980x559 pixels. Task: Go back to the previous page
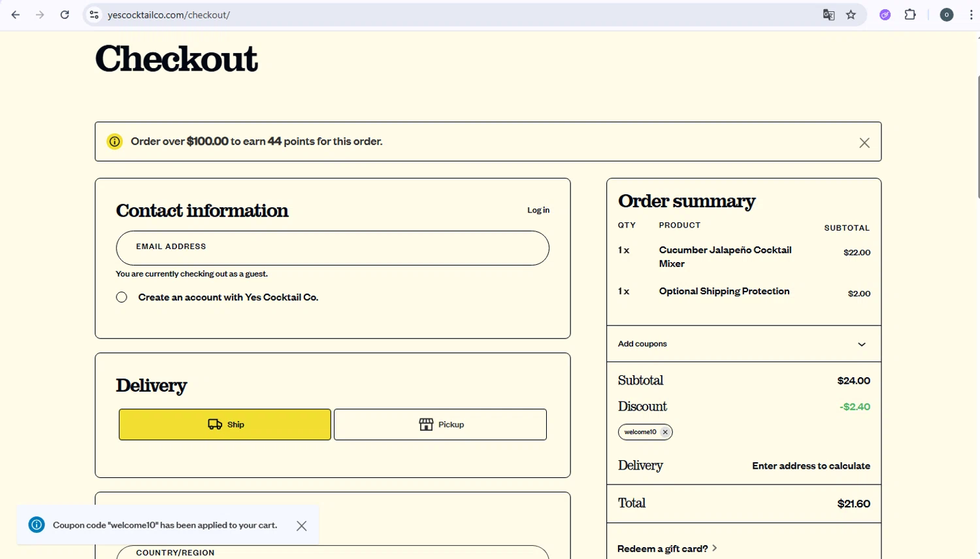tap(16, 14)
